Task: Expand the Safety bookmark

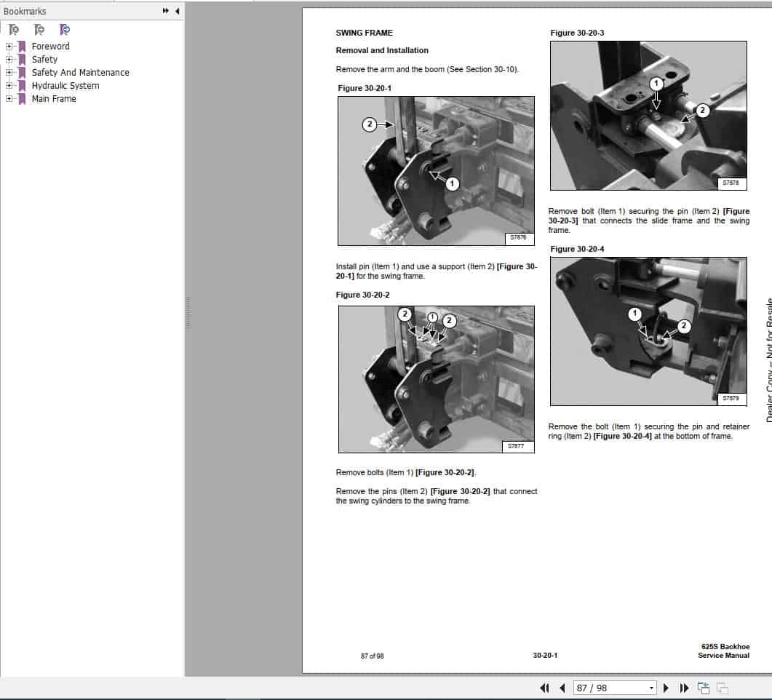Action: tap(8, 59)
